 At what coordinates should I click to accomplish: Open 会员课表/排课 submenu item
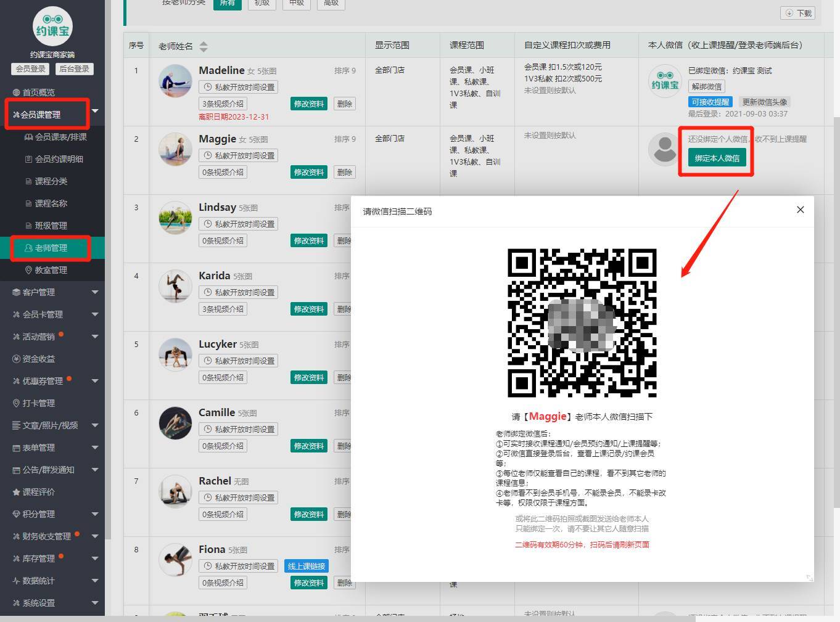(56, 137)
